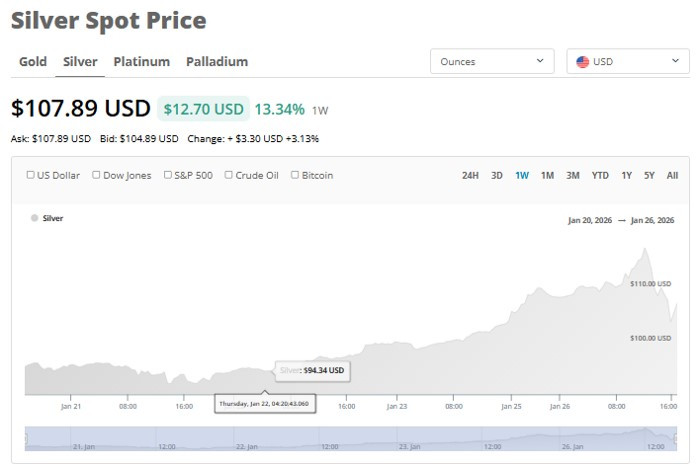Image resolution: width=698 pixels, height=473 pixels.
Task: Click the Silver legend dot
Action: 35,218
